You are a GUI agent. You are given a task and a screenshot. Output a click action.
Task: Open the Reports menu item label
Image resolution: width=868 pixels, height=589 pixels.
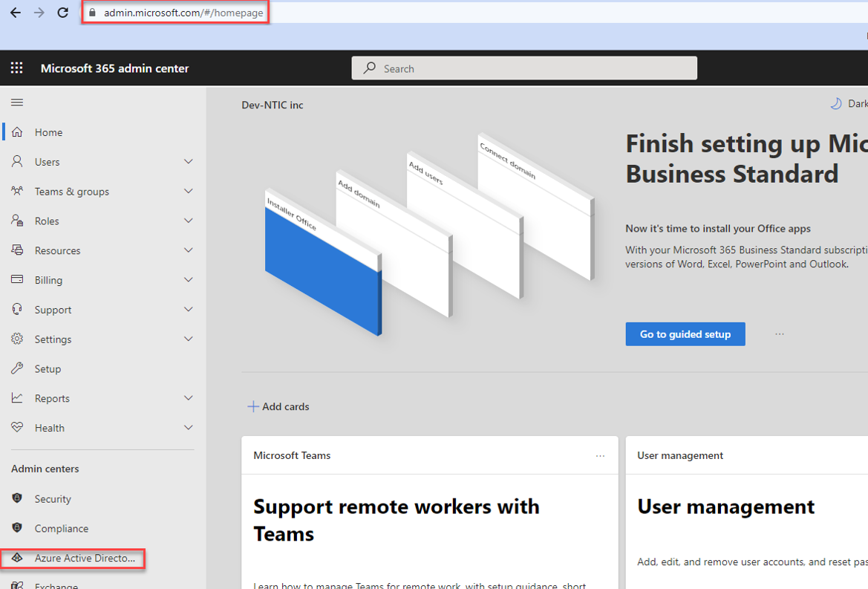pyautogui.click(x=52, y=399)
